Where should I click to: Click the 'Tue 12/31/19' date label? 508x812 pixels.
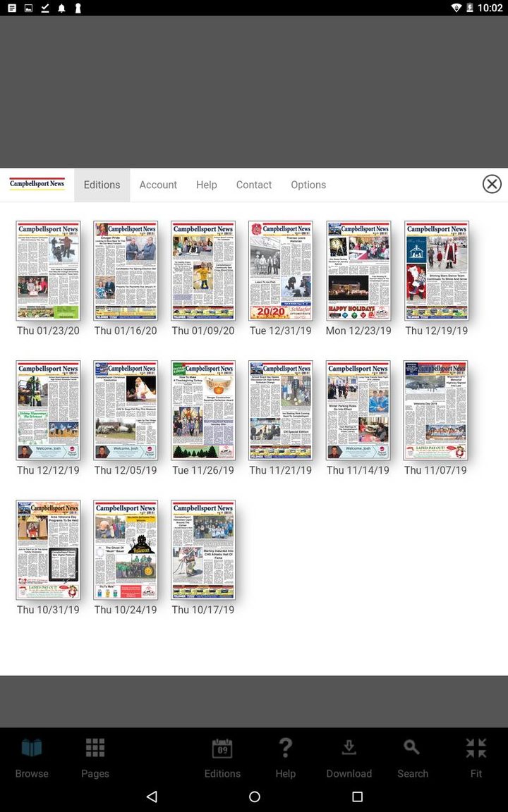[x=280, y=331]
